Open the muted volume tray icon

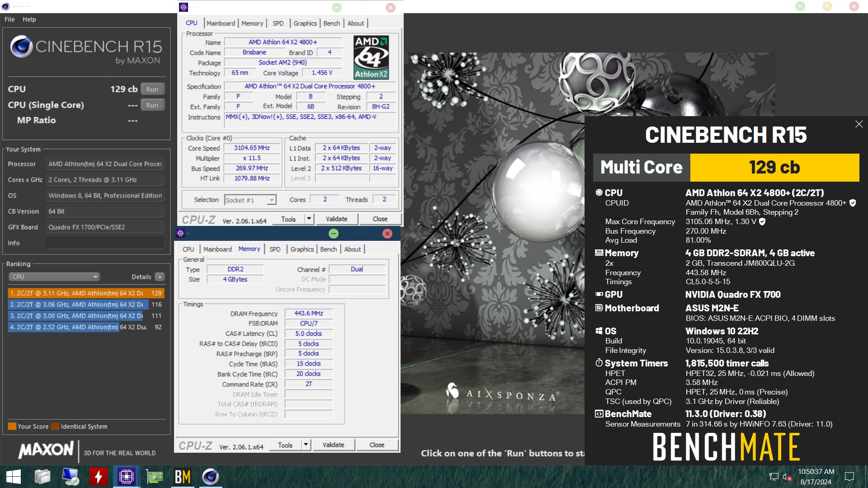[x=787, y=477]
